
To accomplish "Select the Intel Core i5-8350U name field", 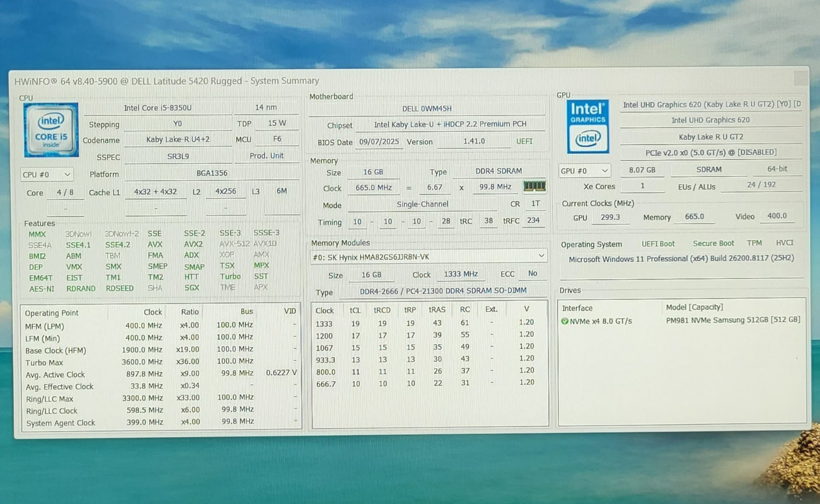I will click(158, 108).
